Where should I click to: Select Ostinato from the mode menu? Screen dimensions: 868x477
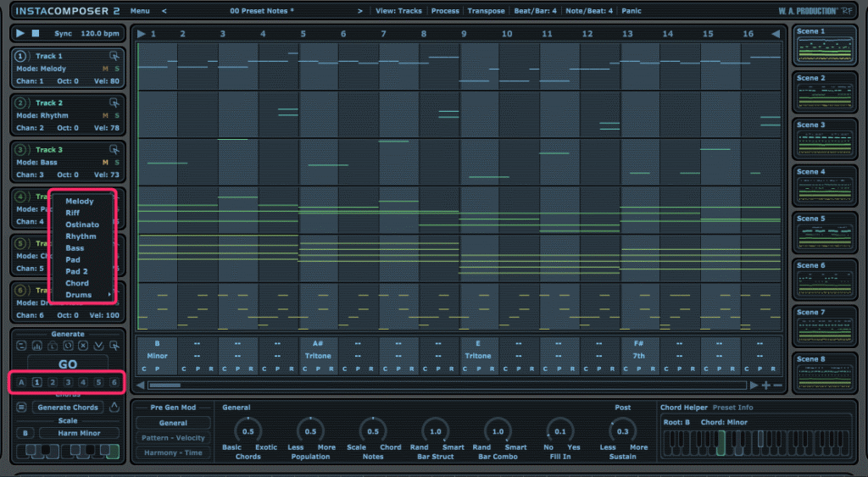coord(82,225)
